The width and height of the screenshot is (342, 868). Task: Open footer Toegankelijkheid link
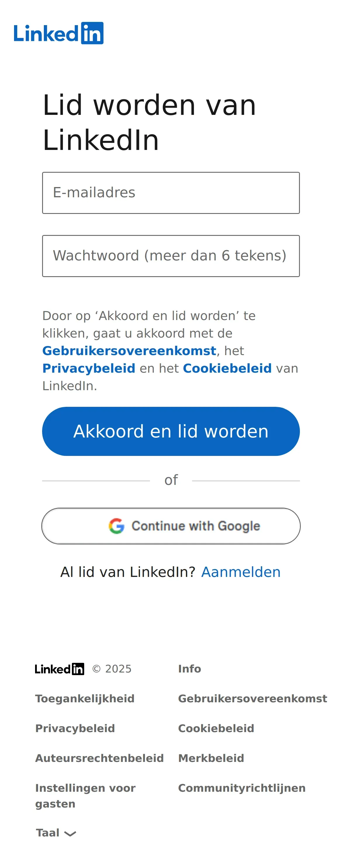click(x=85, y=698)
